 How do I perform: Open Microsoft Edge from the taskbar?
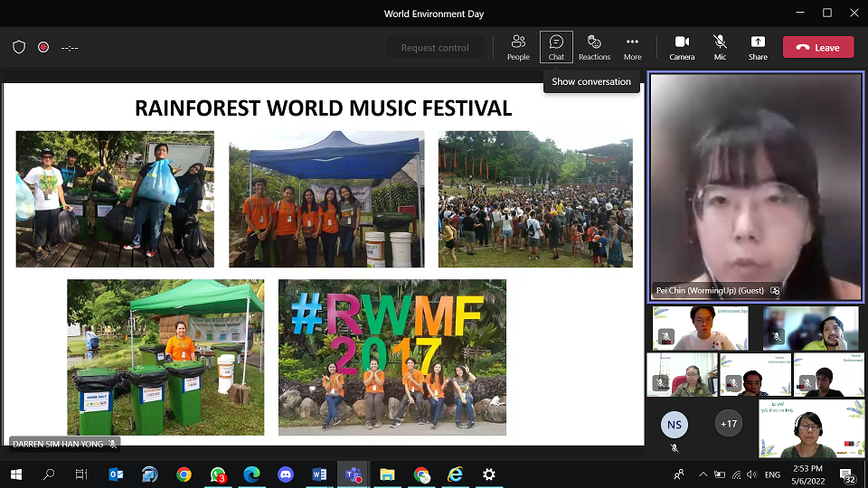252,474
